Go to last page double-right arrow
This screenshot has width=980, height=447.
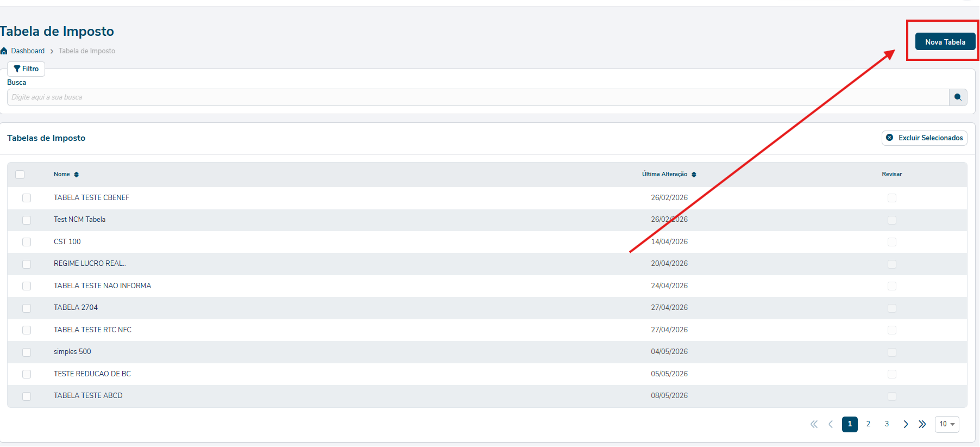point(922,424)
